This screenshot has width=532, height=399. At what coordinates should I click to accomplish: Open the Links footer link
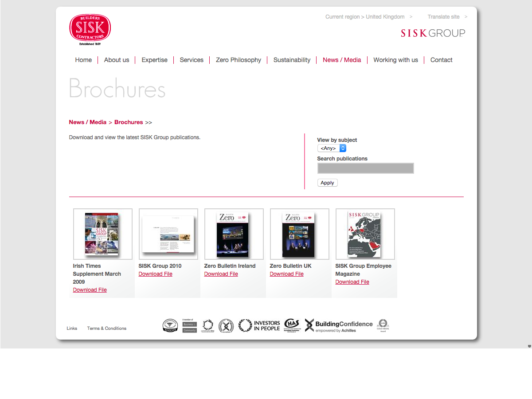pos(72,329)
